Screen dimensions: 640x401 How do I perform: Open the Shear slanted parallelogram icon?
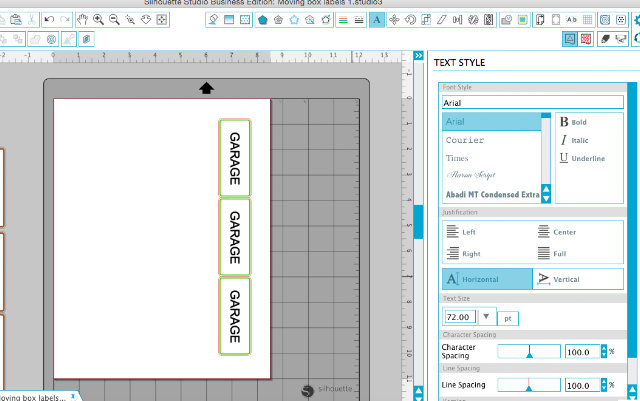pyautogui.click(x=442, y=20)
